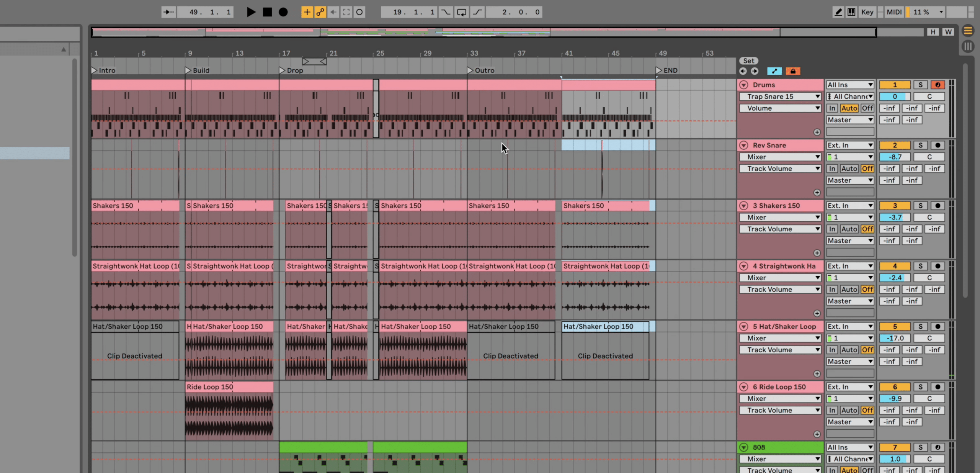Click Drums pan control C
Screen dimensions: 980x473
pos(929,97)
